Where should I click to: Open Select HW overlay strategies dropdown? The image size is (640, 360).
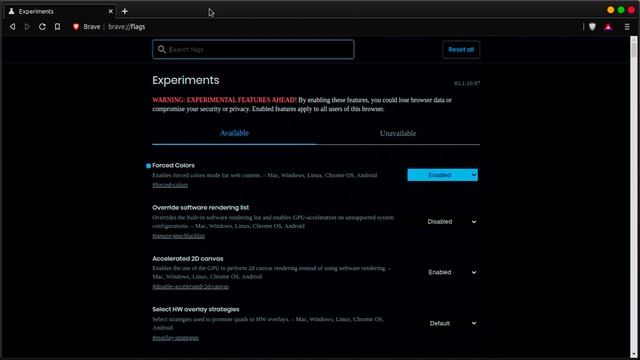point(442,323)
